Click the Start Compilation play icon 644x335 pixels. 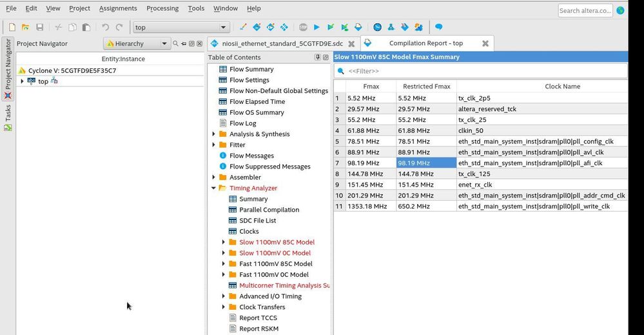pos(317,27)
